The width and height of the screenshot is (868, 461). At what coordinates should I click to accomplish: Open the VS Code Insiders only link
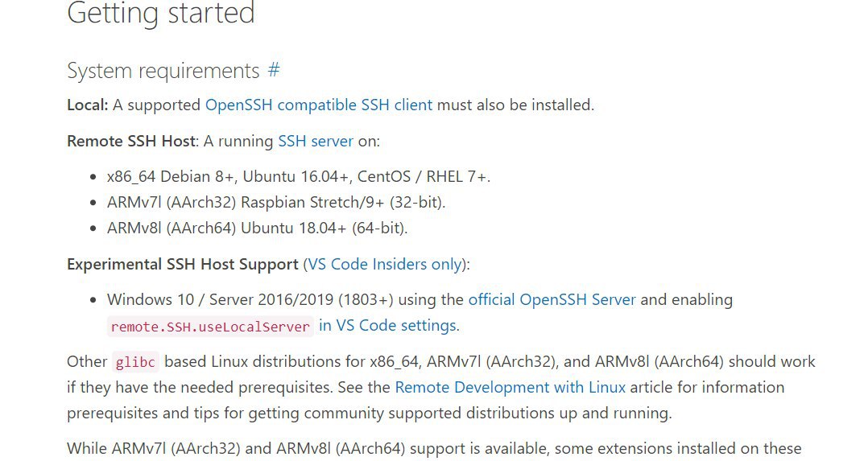385,264
